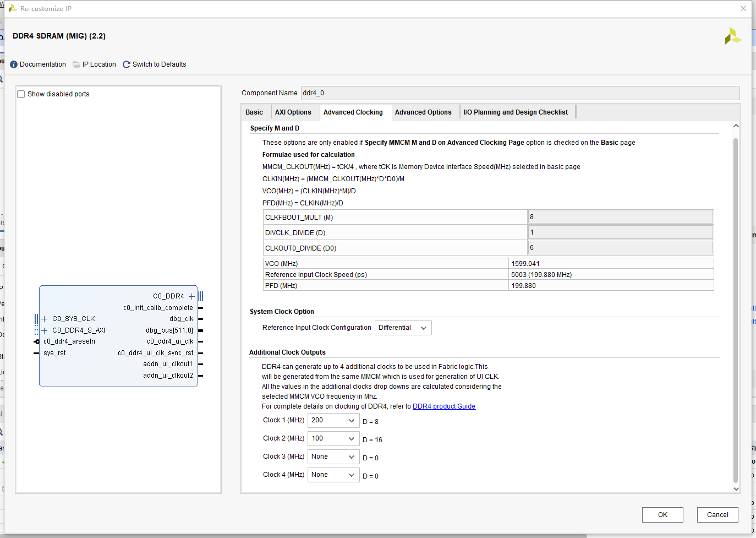Open the I/O Planning and Design Checklist tab
Viewport: 756px width, 538px height.
(516, 112)
